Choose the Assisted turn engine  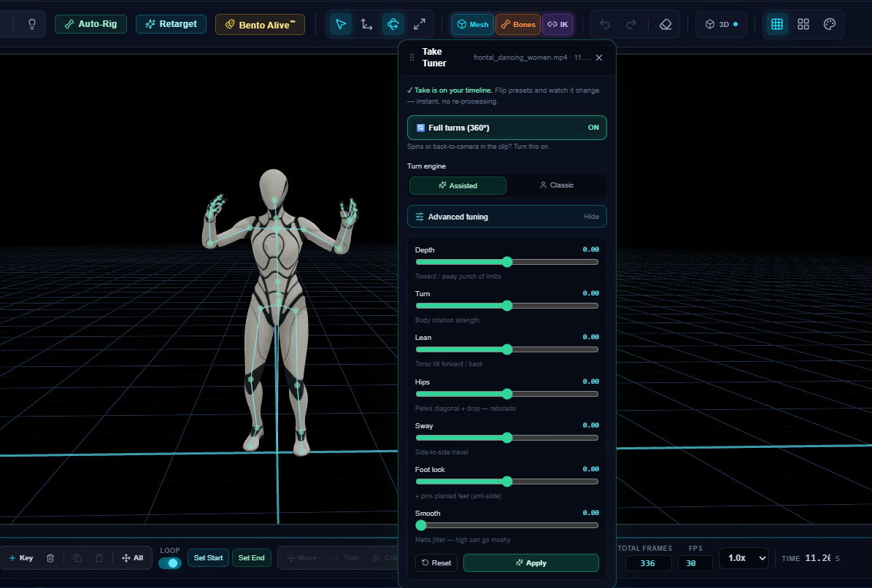click(458, 185)
